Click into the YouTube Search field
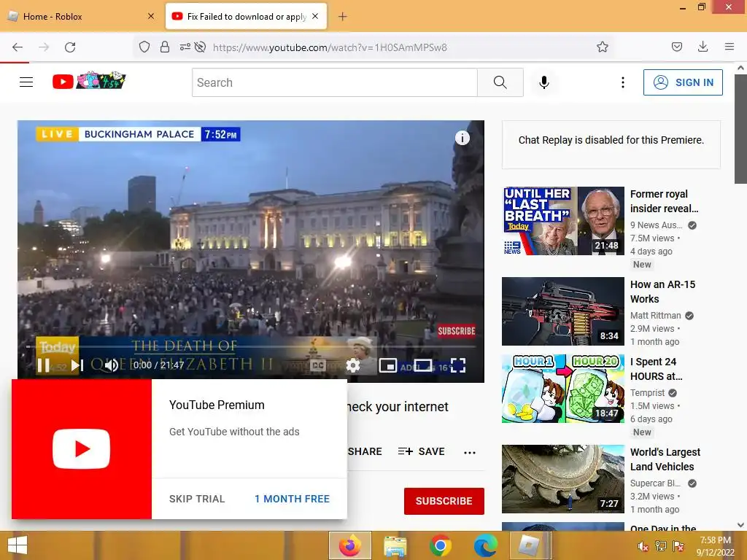Screen dimensions: 747x560 click(334, 82)
